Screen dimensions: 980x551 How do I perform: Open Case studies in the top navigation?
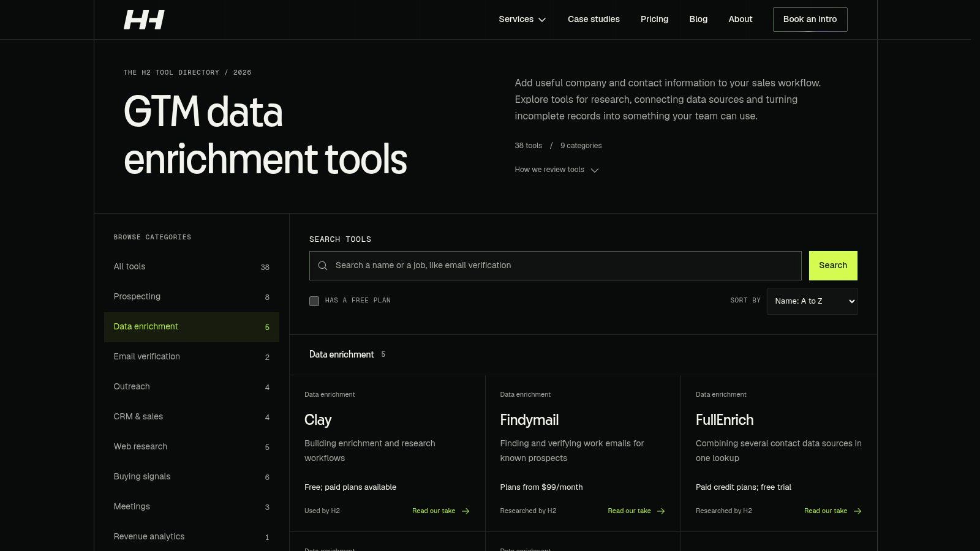coord(594,19)
